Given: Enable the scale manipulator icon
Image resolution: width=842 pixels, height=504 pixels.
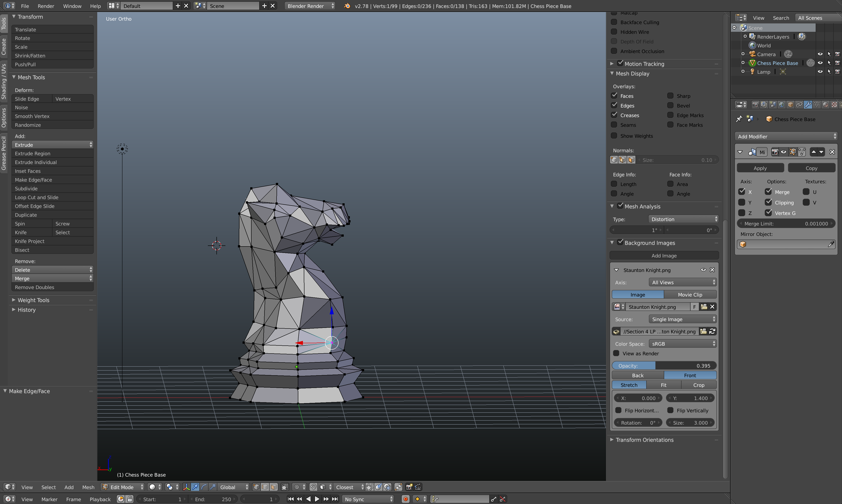Looking at the screenshot, I should [x=213, y=487].
